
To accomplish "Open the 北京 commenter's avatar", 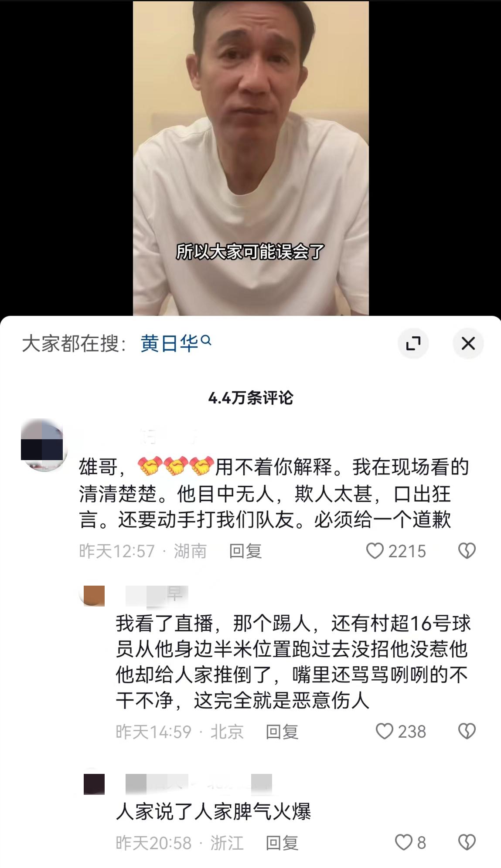I will coord(92,596).
